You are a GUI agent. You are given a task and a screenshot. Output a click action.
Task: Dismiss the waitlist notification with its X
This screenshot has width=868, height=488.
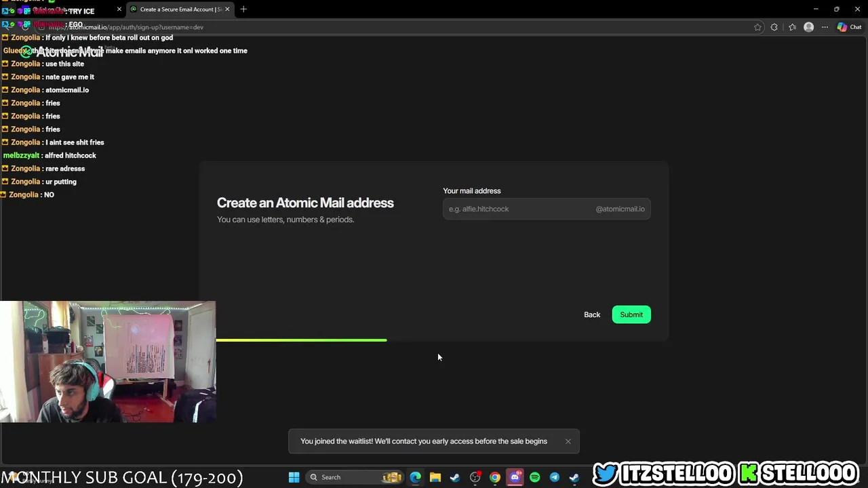click(568, 441)
